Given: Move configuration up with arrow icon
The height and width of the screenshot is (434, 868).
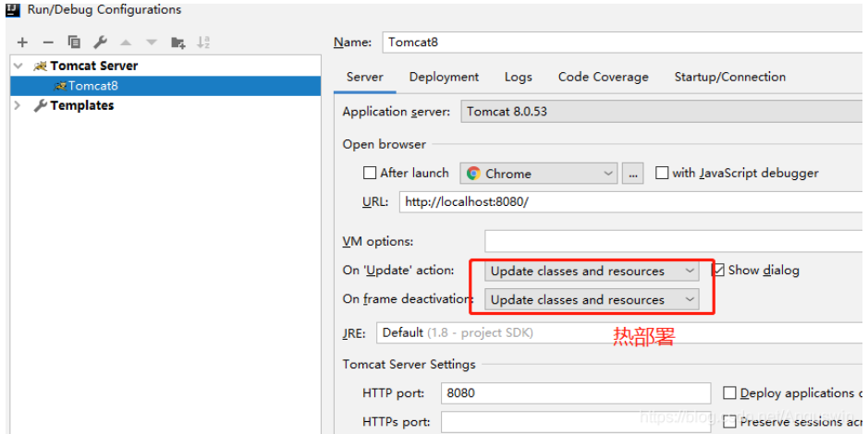Looking at the screenshot, I should [x=127, y=42].
